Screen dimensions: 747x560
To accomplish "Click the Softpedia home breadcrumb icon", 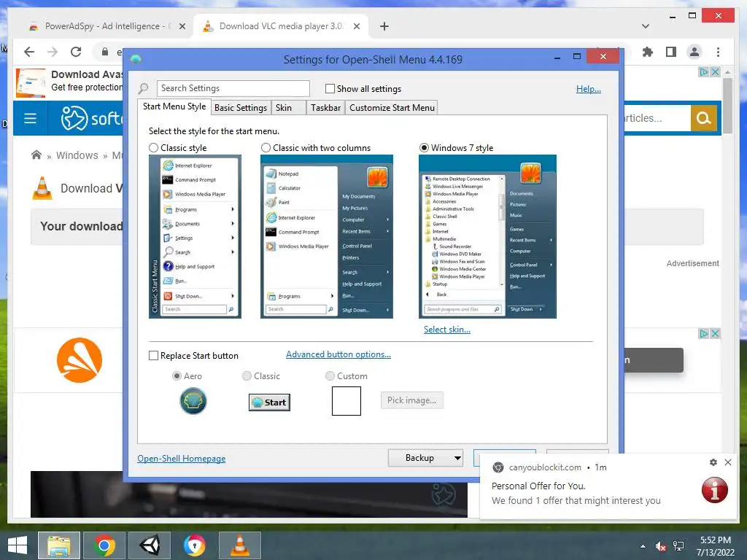I will [36, 155].
